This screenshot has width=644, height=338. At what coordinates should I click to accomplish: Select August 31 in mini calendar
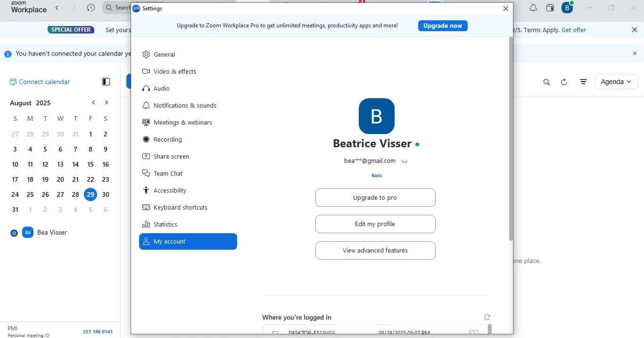pyautogui.click(x=15, y=210)
